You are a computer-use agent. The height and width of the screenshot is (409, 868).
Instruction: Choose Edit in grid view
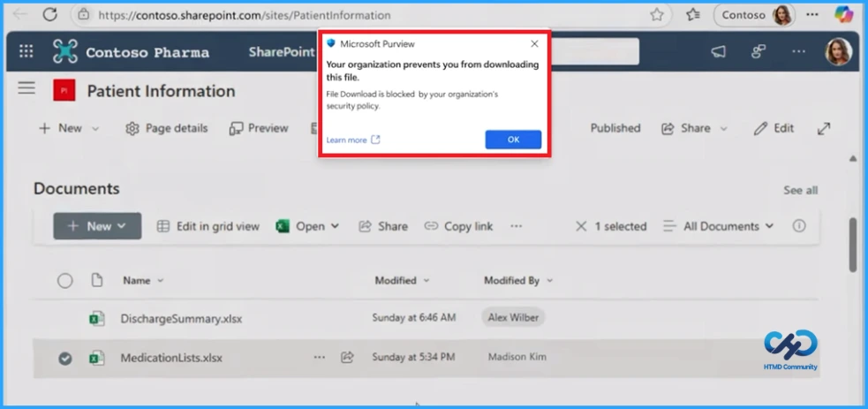point(208,226)
